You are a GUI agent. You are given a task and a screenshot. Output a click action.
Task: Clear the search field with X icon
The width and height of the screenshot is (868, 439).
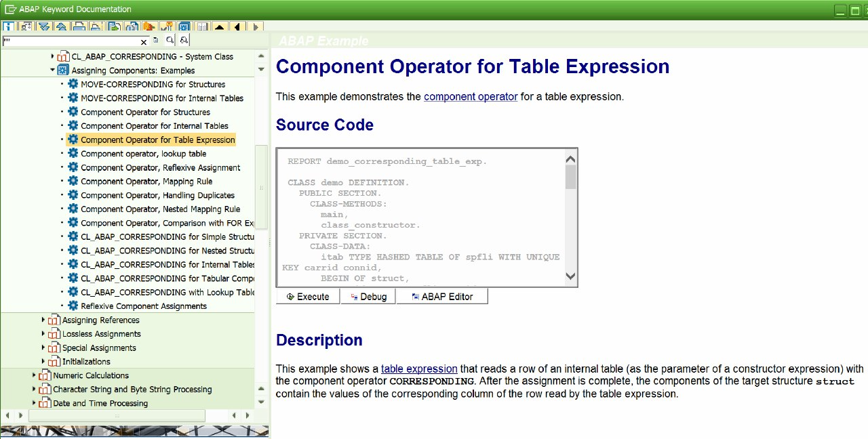pos(144,41)
